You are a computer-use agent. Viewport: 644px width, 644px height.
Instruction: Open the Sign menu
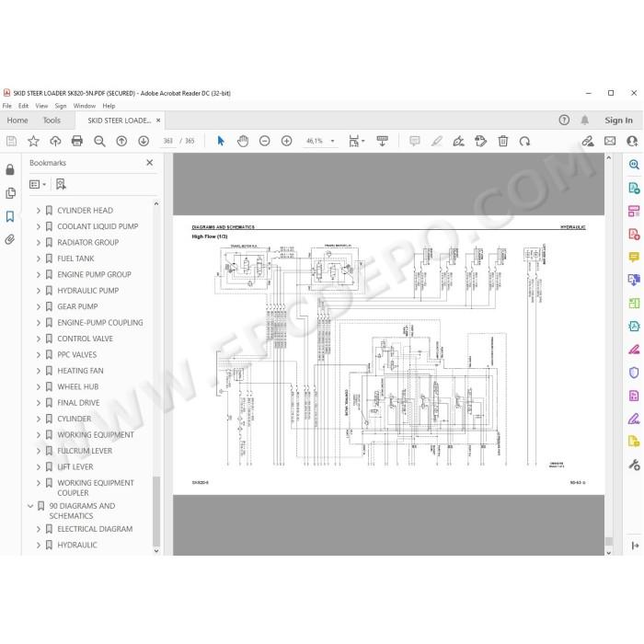coord(61,106)
